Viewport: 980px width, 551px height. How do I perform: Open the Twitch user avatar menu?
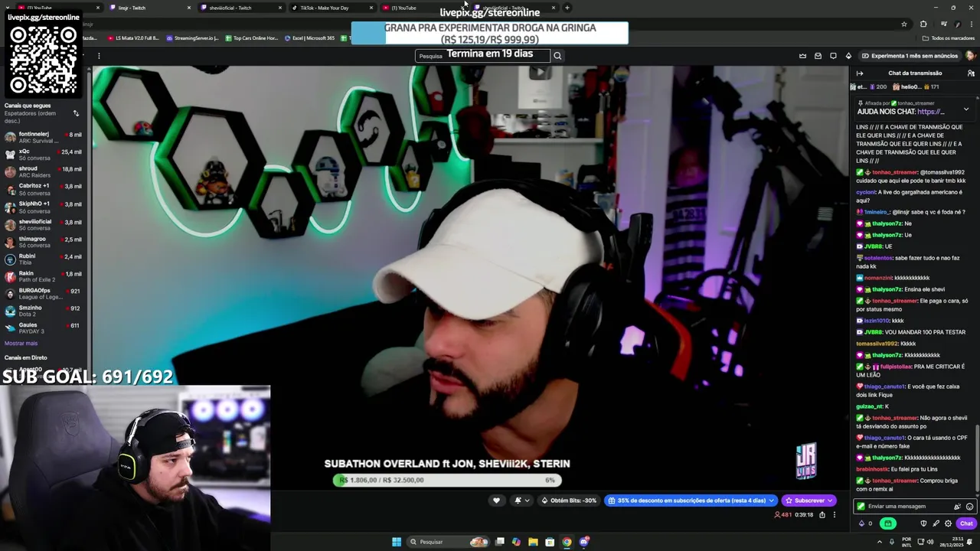tap(971, 56)
